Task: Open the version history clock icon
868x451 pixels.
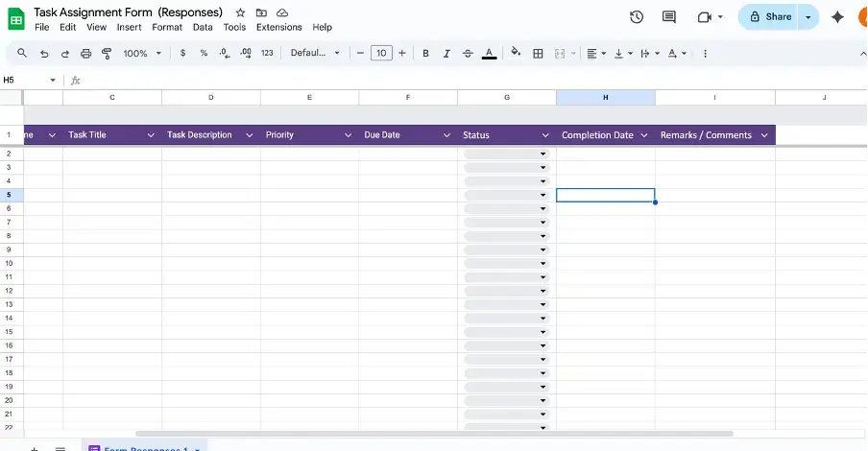Action: 637,17
